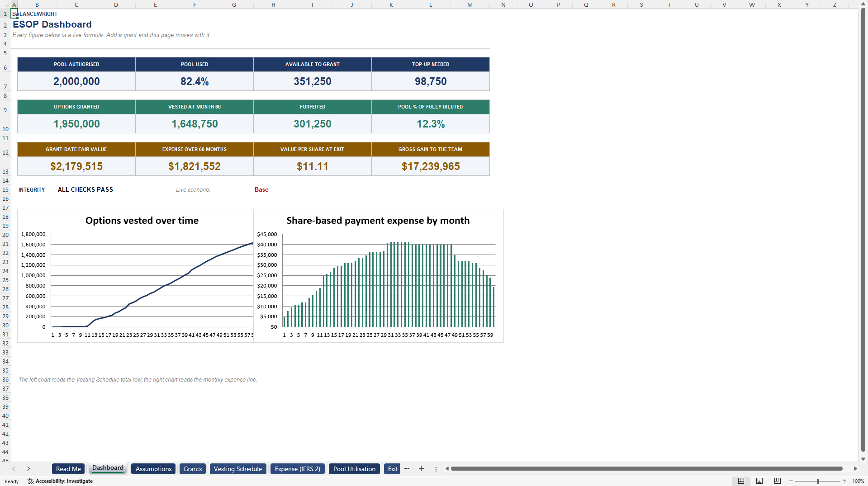Open the Grants sheet tab
This screenshot has height=486, width=868.
point(193,469)
